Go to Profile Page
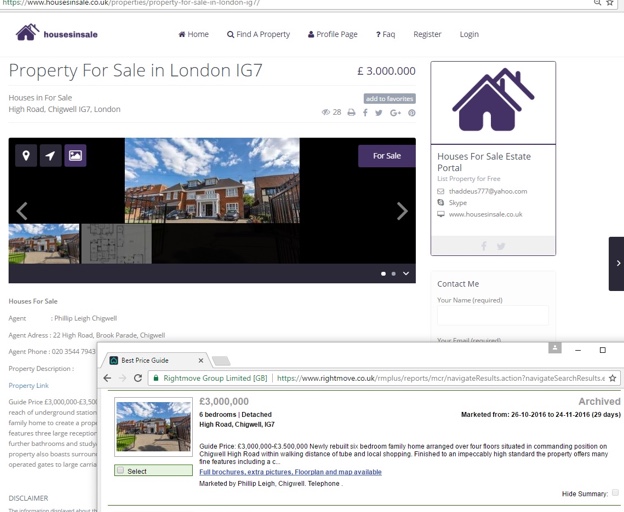Image resolution: width=624 pixels, height=512 pixels. pos(333,34)
